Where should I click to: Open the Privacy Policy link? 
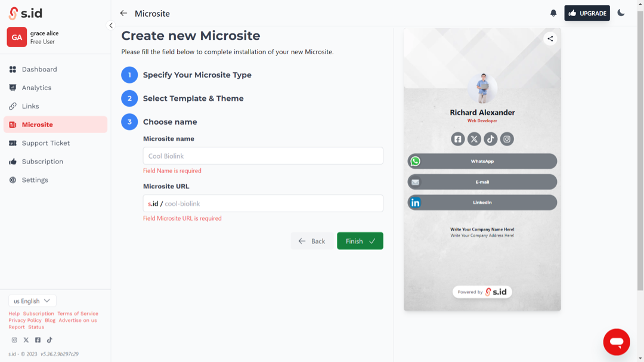(25, 320)
